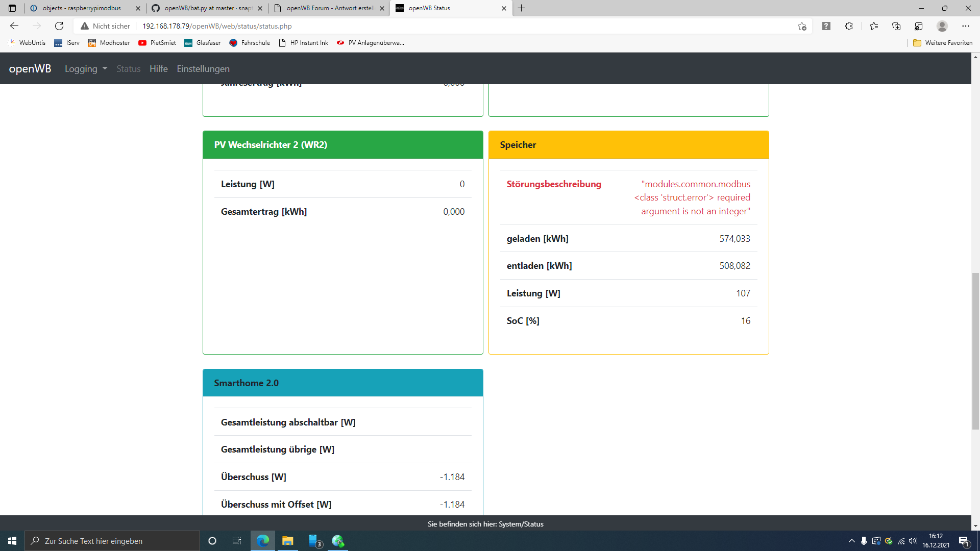Open File Explorer from the taskbar

click(288, 541)
